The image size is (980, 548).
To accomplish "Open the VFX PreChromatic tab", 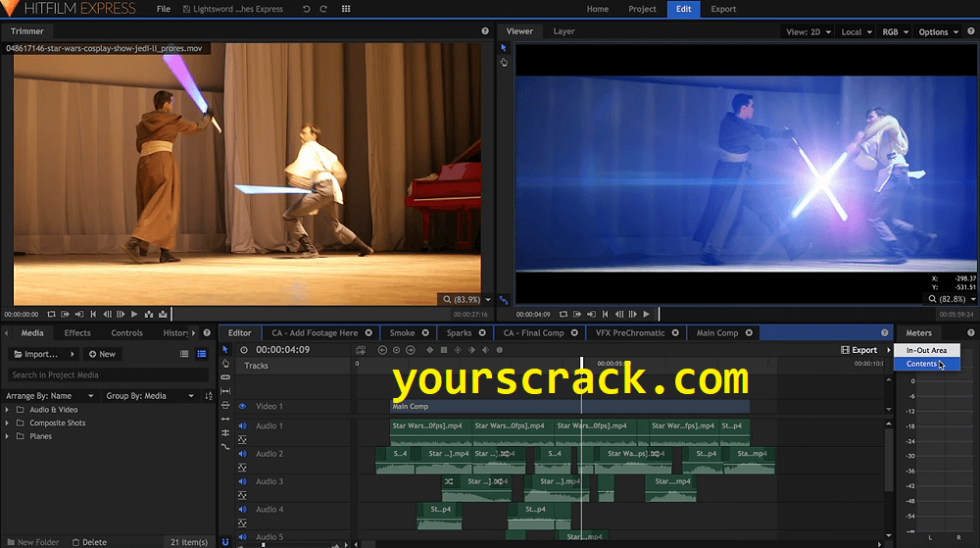I will [630, 333].
